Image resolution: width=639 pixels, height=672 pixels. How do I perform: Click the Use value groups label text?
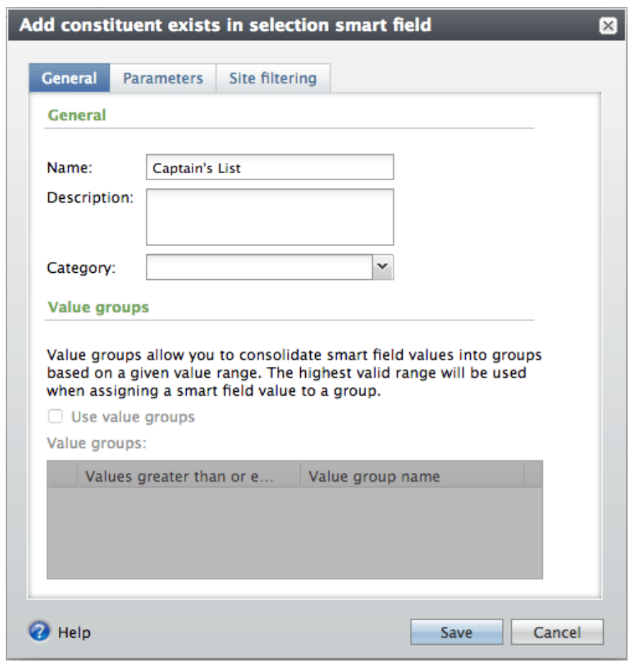click(133, 417)
